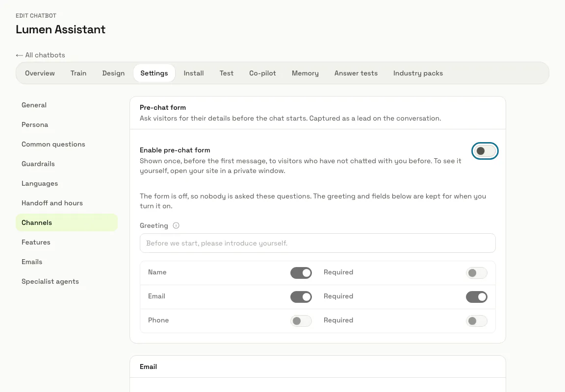The height and width of the screenshot is (392, 565).
Task: Open the Train tab
Action: click(x=78, y=73)
